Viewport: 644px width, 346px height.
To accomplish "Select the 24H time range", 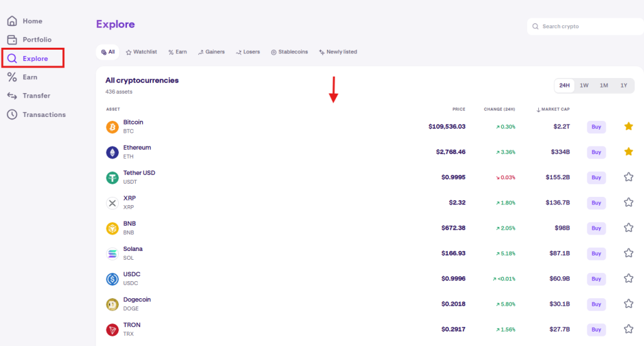I will coord(564,86).
